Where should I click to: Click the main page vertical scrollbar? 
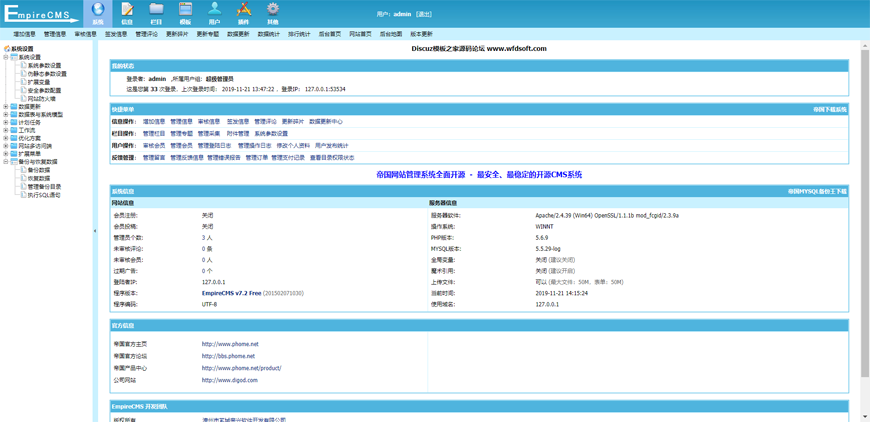point(865,213)
